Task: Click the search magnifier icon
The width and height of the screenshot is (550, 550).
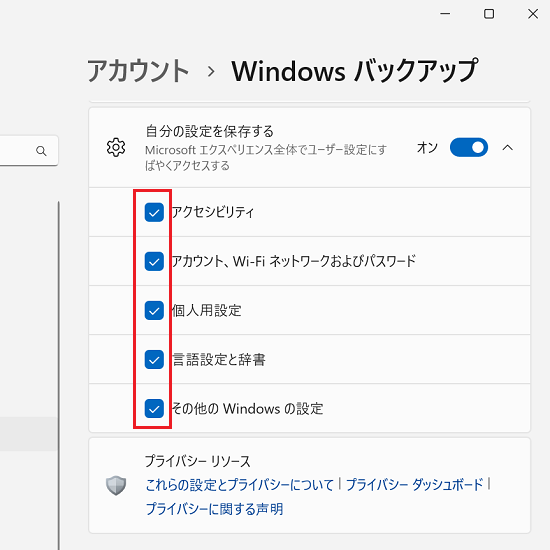Action: [x=41, y=151]
